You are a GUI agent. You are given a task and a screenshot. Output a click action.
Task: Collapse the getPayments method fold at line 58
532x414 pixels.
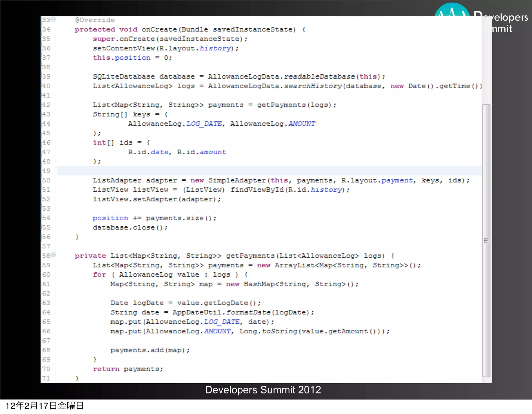point(53,255)
